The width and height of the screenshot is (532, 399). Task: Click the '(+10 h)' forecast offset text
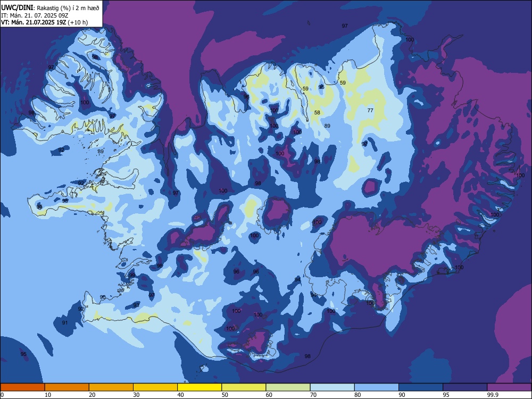[x=78, y=22]
